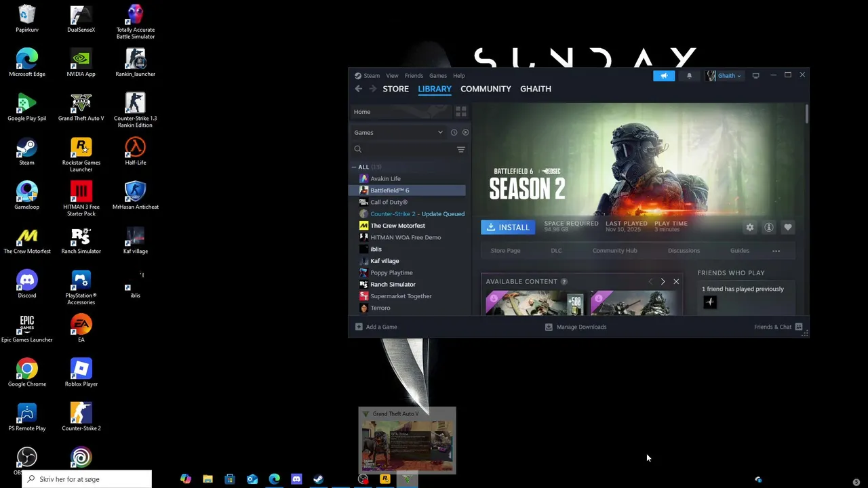This screenshot has height=488, width=868.
Task: Open the Games menu
Action: (438, 76)
